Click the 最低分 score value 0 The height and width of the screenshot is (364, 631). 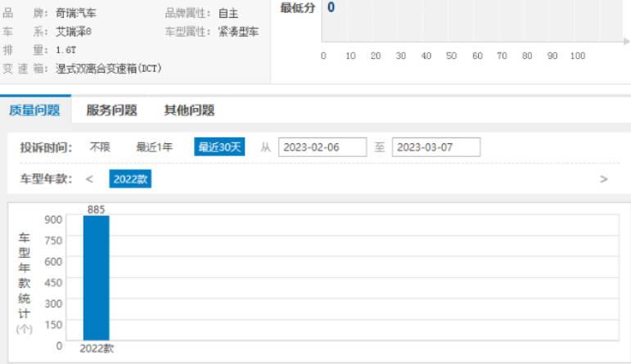pos(331,7)
